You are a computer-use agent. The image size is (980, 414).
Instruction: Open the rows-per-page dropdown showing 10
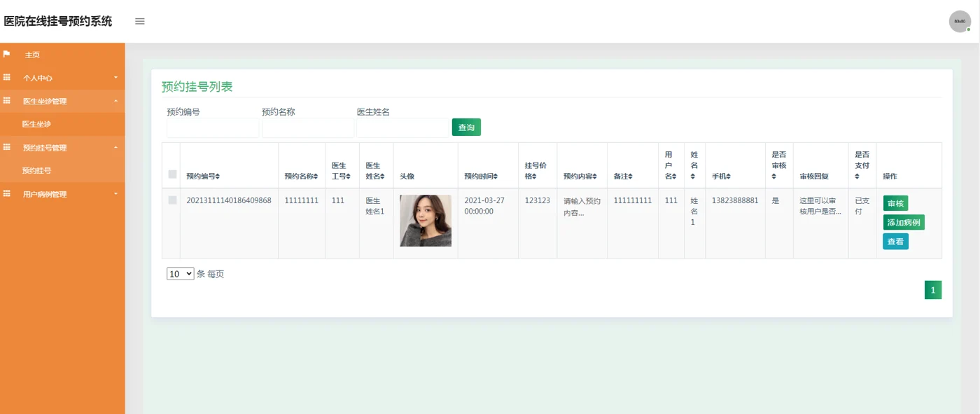pyautogui.click(x=181, y=274)
